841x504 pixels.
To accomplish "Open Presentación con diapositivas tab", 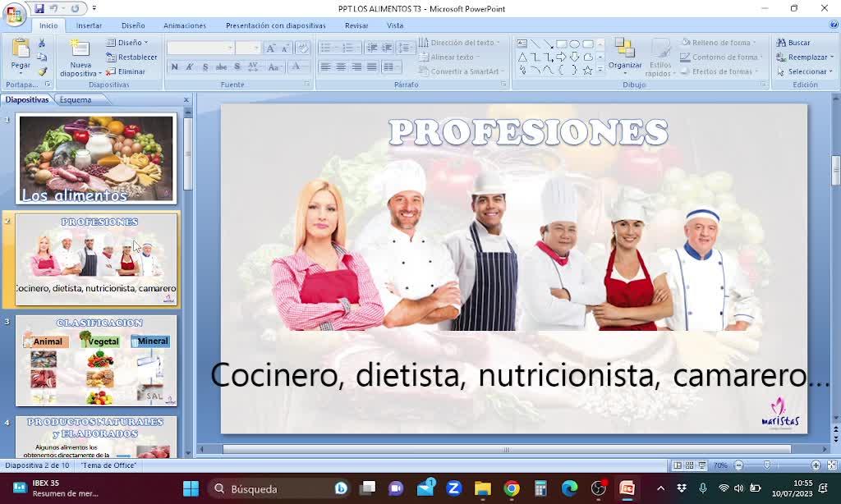I will point(276,25).
